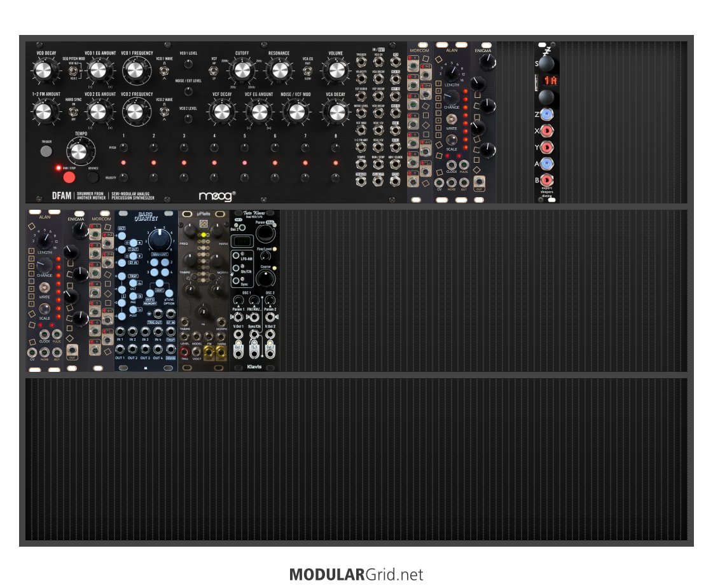Click the NOISE / VCF MOD knob
Viewport: 713px width, 588px height.
pos(296,112)
